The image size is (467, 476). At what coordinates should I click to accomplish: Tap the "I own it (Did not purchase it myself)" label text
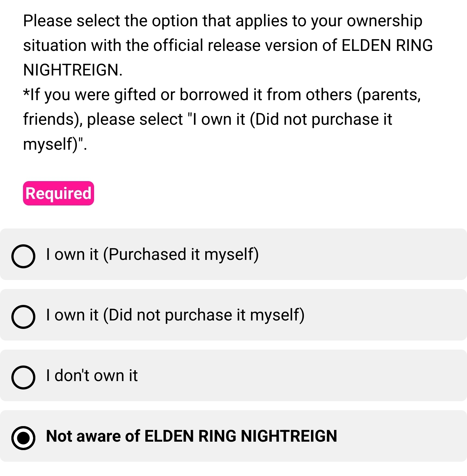175,315
